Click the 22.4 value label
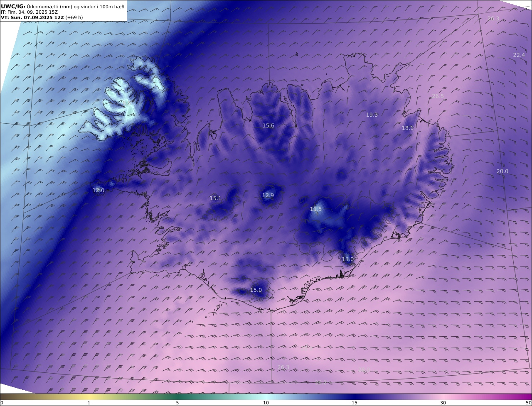The height and width of the screenshot is (406, 532). [519, 55]
